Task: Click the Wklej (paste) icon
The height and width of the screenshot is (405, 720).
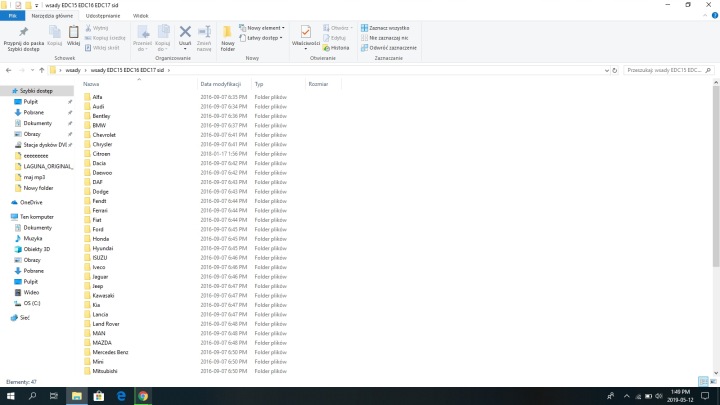Action: [x=73, y=34]
